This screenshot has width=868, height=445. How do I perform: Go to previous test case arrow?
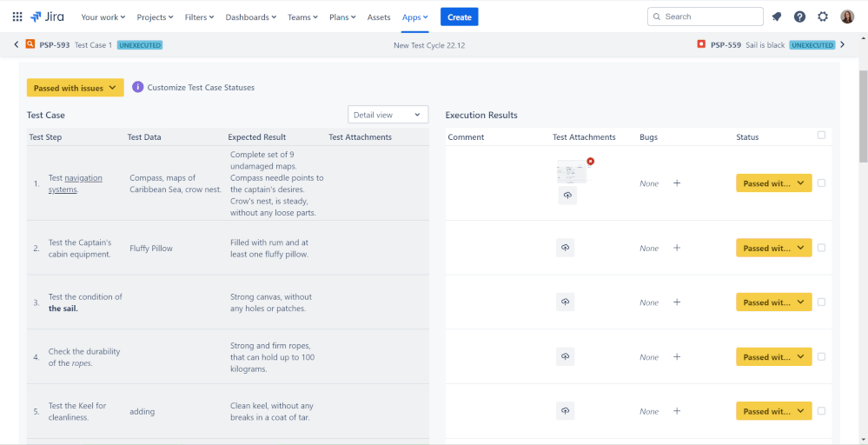point(16,45)
